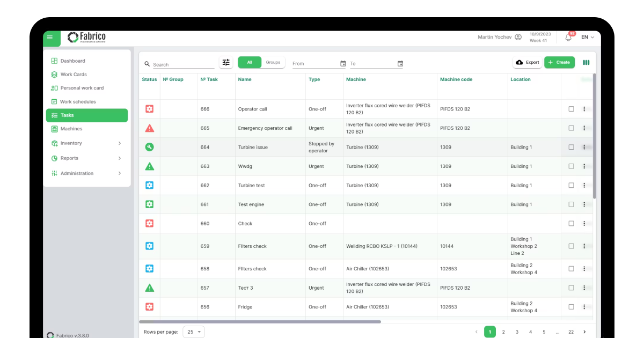Tick the checkbox for Wwdg row
644x338 pixels.
571,166
